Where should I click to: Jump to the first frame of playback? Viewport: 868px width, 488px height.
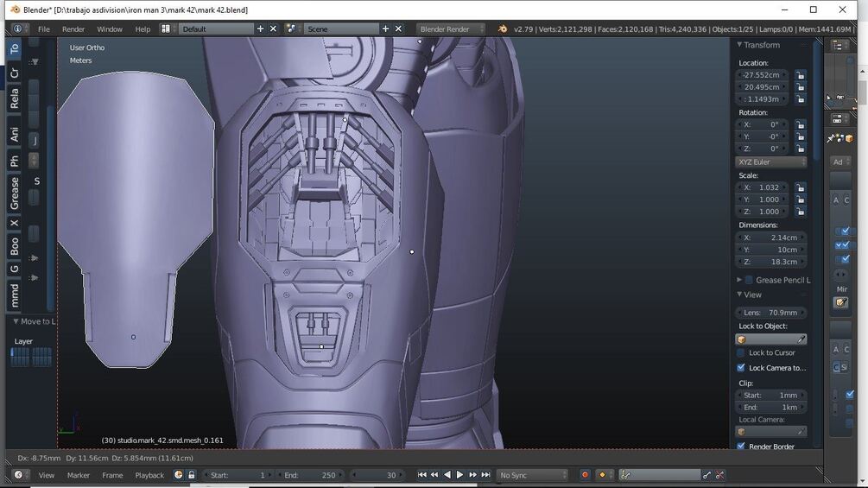[x=421, y=475]
